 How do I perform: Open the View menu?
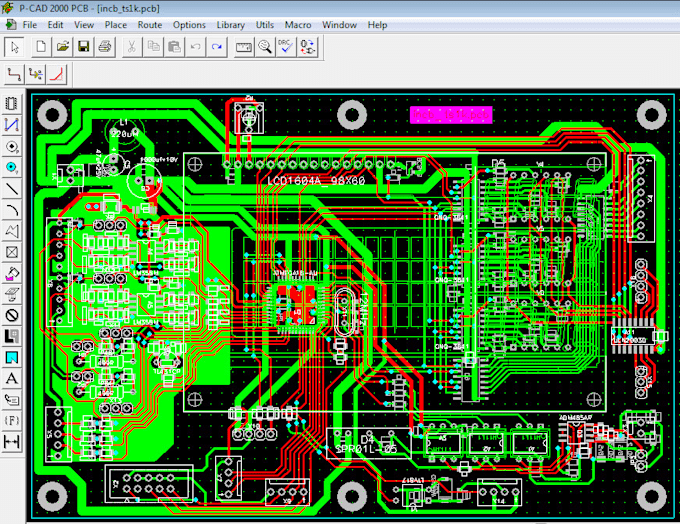point(84,25)
